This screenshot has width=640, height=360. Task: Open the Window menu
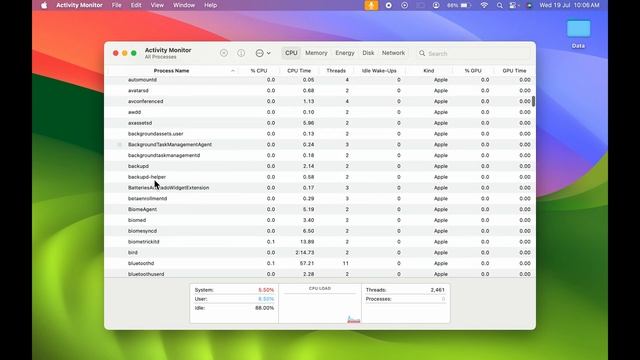coord(184,5)
